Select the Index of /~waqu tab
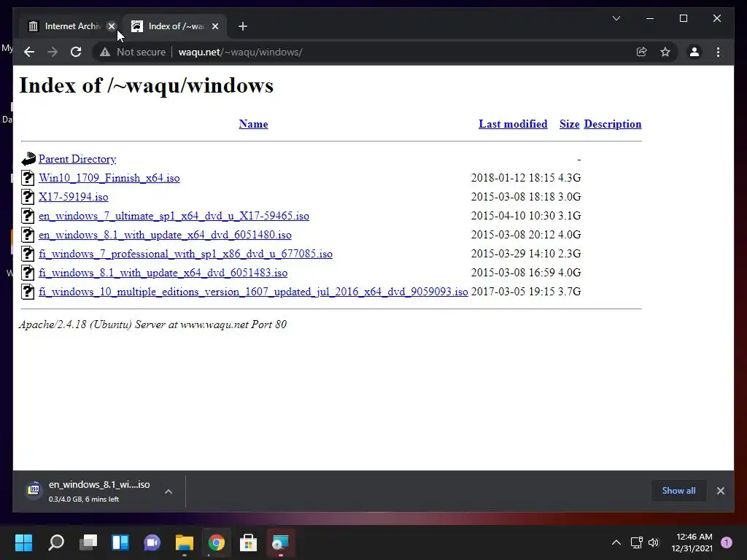 click(x=174, y=26)
